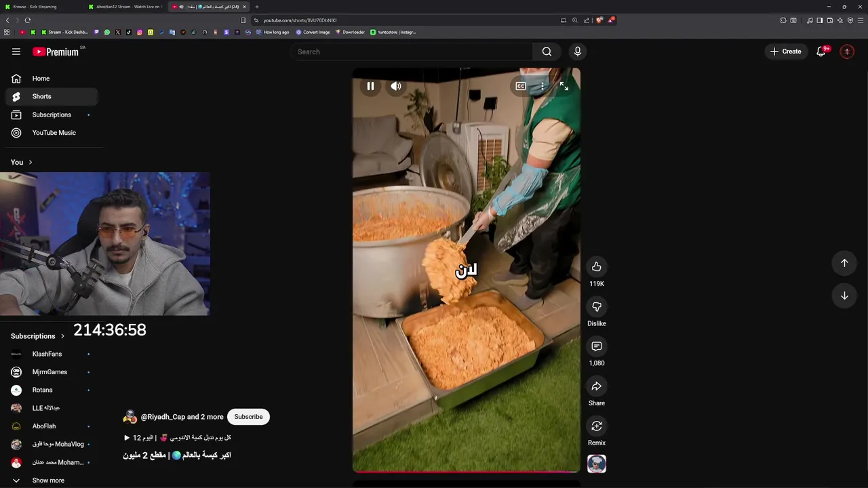Open the Short's sound thumbnail
The width and height of the screenshot is (868, 488).
pyautogui.click(x=597, y=464)
